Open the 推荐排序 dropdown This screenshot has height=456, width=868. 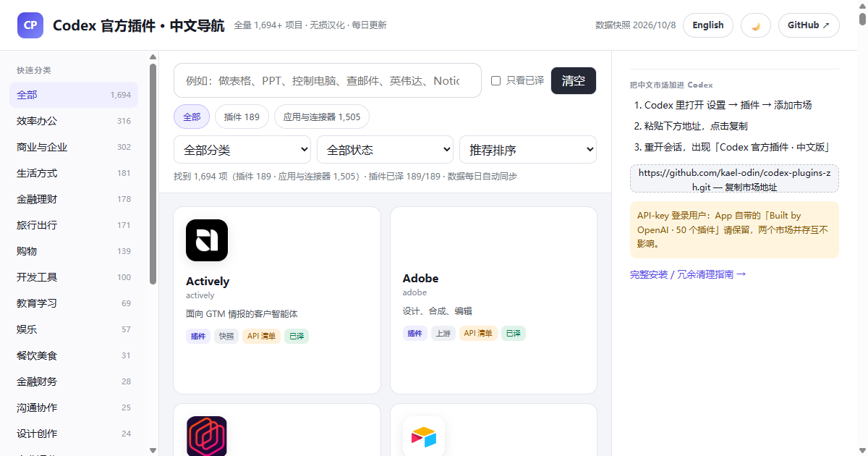pyautogui.click(x=528, y=150)
